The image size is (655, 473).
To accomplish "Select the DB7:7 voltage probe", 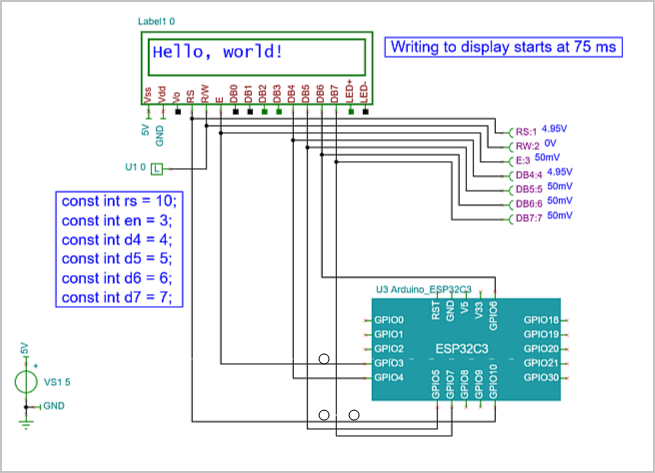I will [x=528, y=218].
